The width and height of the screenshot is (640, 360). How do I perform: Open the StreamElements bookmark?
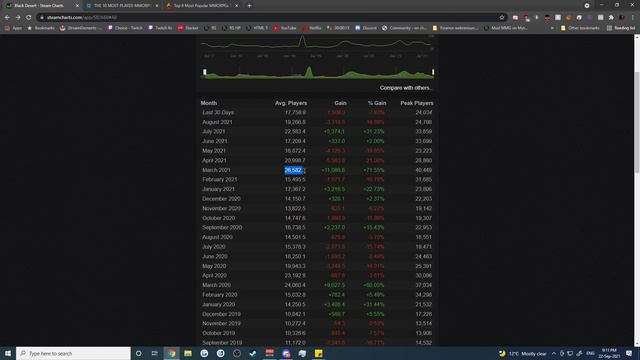[x=81, y=28]
